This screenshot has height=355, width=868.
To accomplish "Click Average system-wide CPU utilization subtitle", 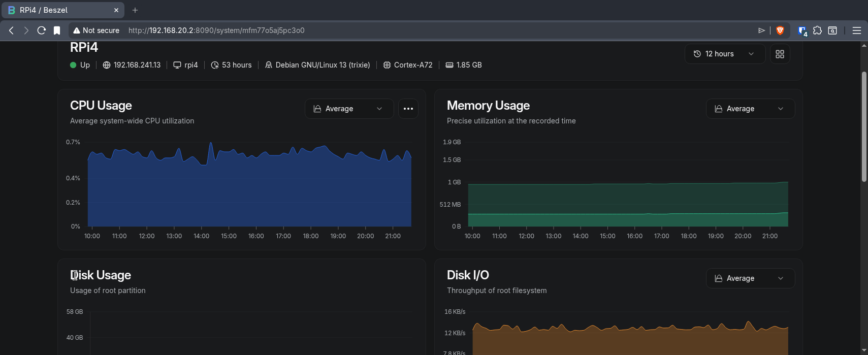I will coord(132,121).
